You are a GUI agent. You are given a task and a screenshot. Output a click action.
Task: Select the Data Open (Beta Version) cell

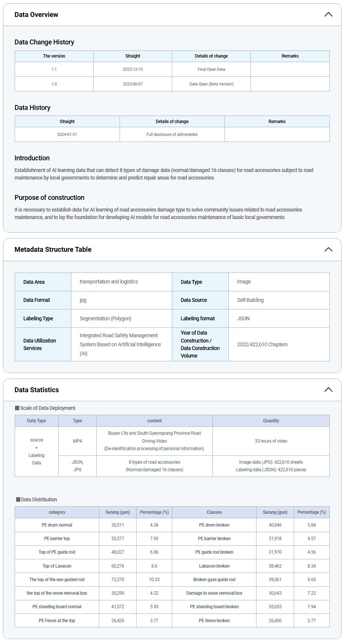(x=211, y=84)
